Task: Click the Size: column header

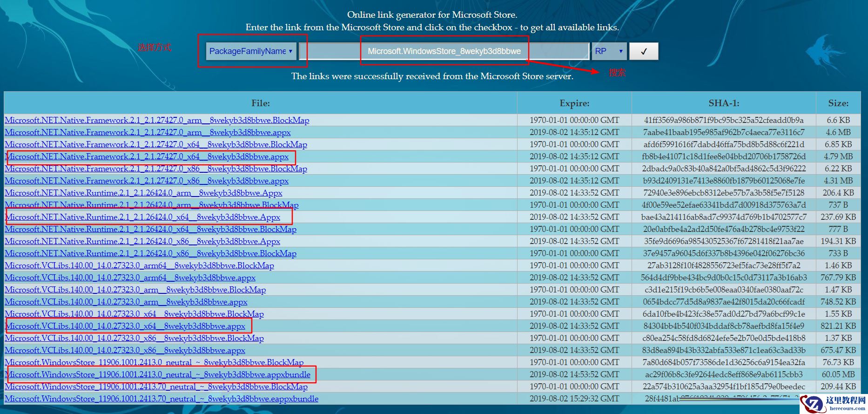Action: pyautogui.click(x=838, y=103)
